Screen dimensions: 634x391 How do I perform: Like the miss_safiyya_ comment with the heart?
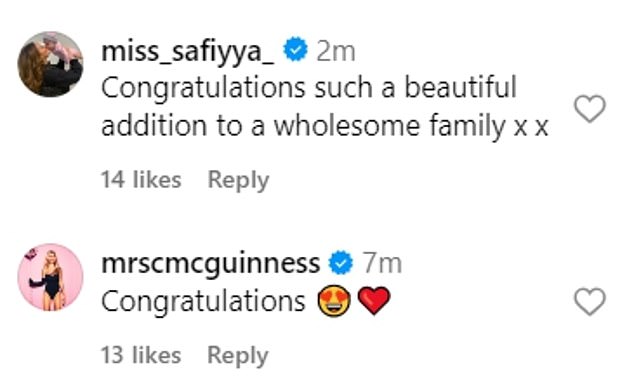pyautogui.click(x=590, y=108)
